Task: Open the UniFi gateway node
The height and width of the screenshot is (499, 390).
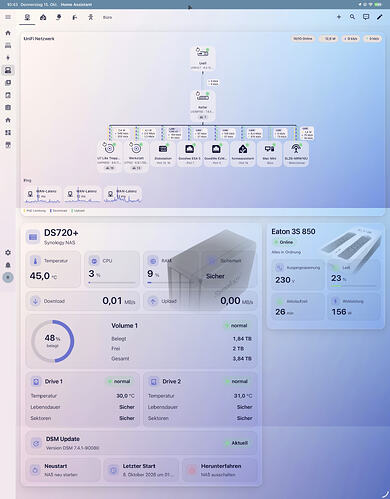Action: (x=202, y=58)
